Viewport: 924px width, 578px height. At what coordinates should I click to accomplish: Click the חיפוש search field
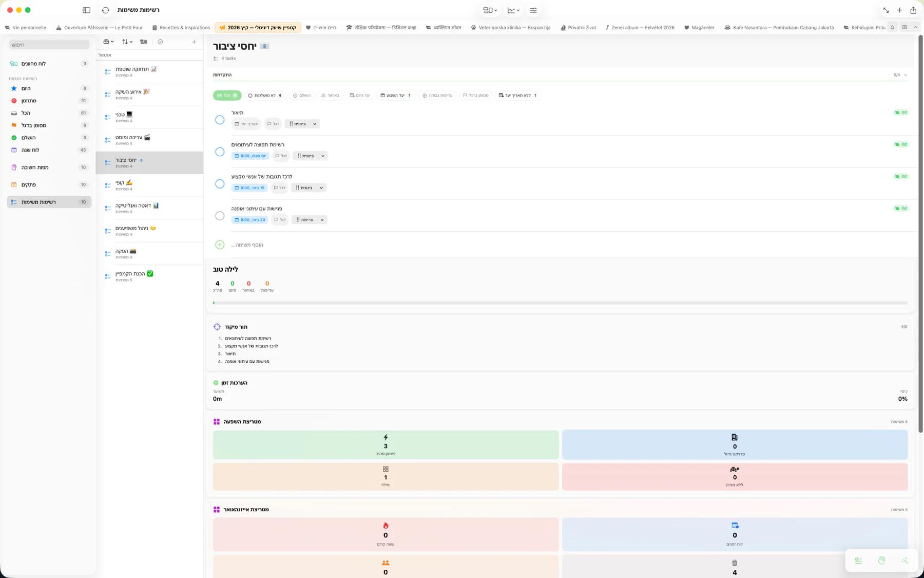(x=49, y=45)
